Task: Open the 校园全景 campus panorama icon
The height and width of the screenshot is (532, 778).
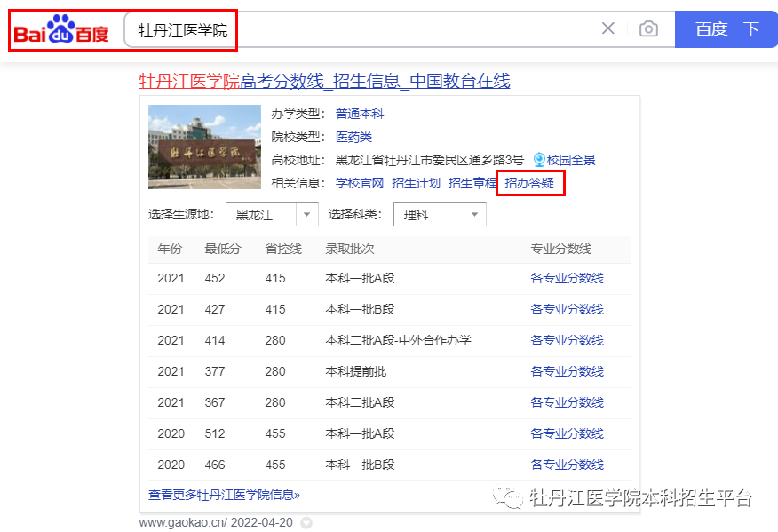Action: point(539,160)
